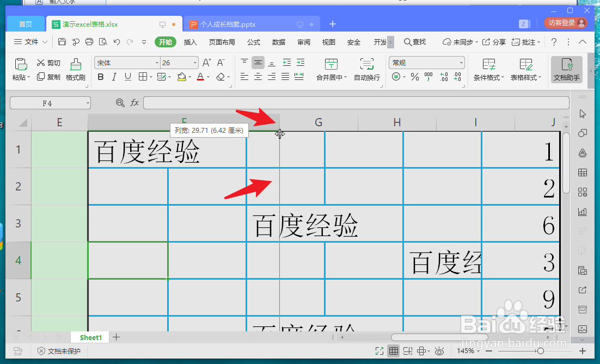The image size is (600, 364).
Task: Toggle align text left
Action: click(244, 77)
